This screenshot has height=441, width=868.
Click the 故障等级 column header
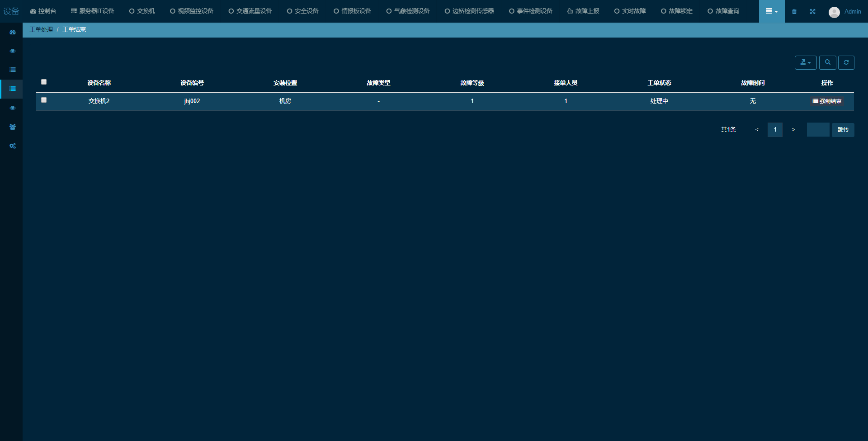click(472, 83)
